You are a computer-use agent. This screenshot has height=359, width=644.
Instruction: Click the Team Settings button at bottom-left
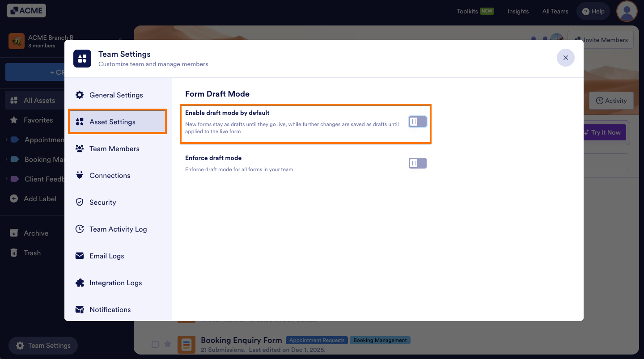point(43,346)
